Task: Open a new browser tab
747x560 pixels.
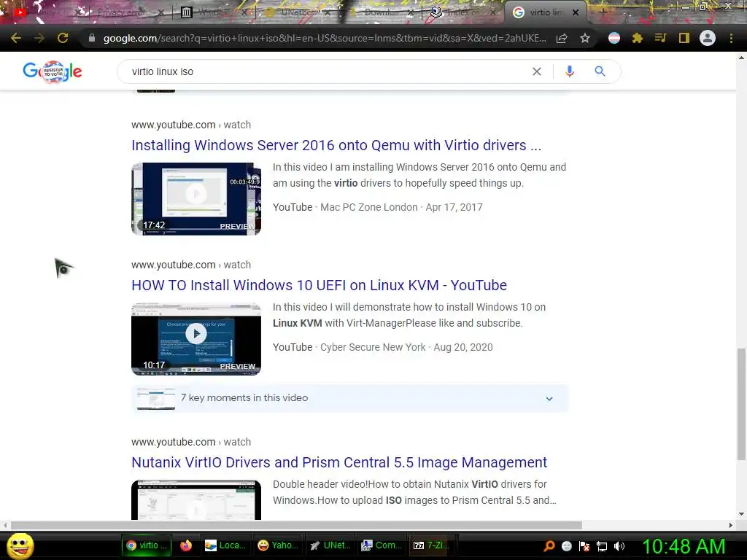Action: pos(603,12)
